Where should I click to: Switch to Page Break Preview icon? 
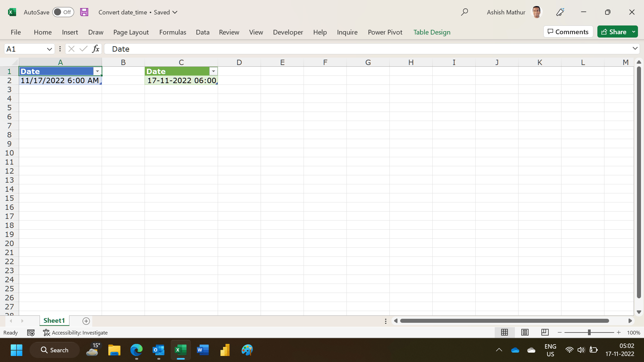pyautogui.click(x=545, y=332)
